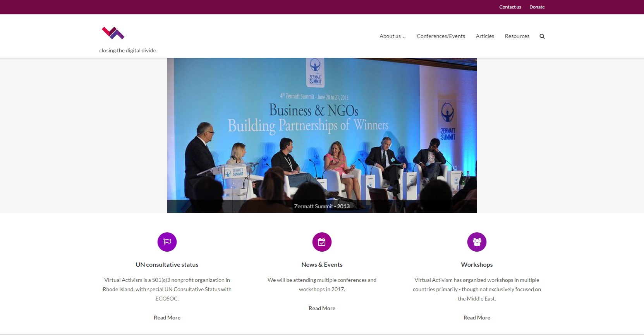Click the people group icon above Workshops
This screenshot has height=335, width=644.
pos(477,242)
